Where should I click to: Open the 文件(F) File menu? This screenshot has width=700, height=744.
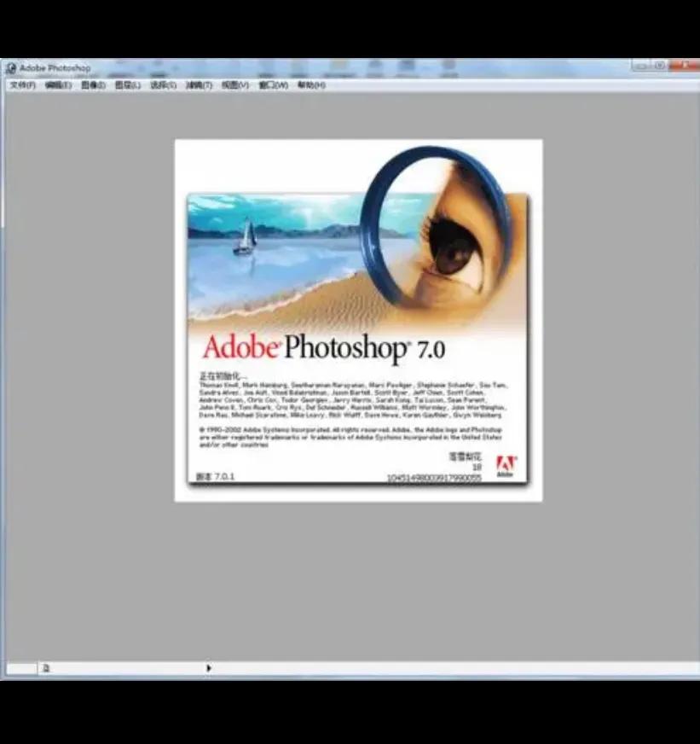23,85
